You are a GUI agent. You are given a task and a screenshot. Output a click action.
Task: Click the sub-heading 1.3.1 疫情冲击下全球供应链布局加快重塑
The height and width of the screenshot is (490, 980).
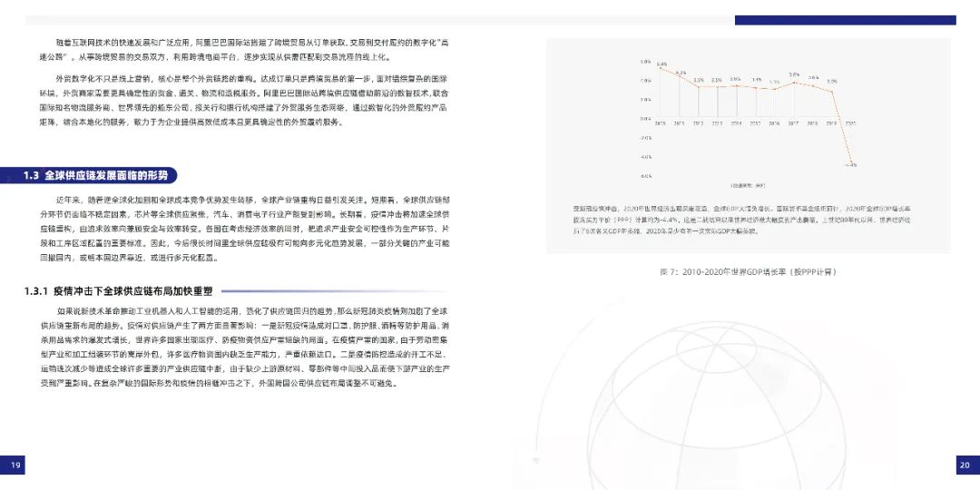click(x=119, y=291)
